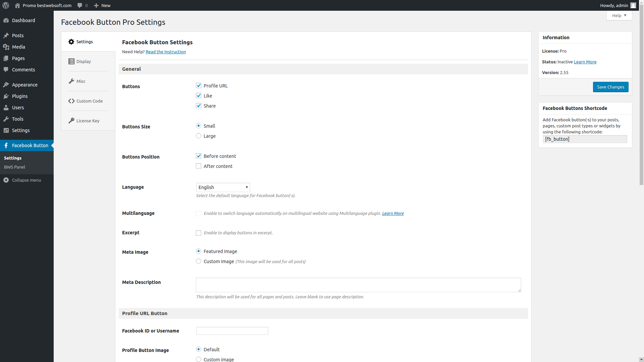Click the Plugins plug icon
This screenshot has width=644, height=362.
pyautogui.click(x=6, y=96)
